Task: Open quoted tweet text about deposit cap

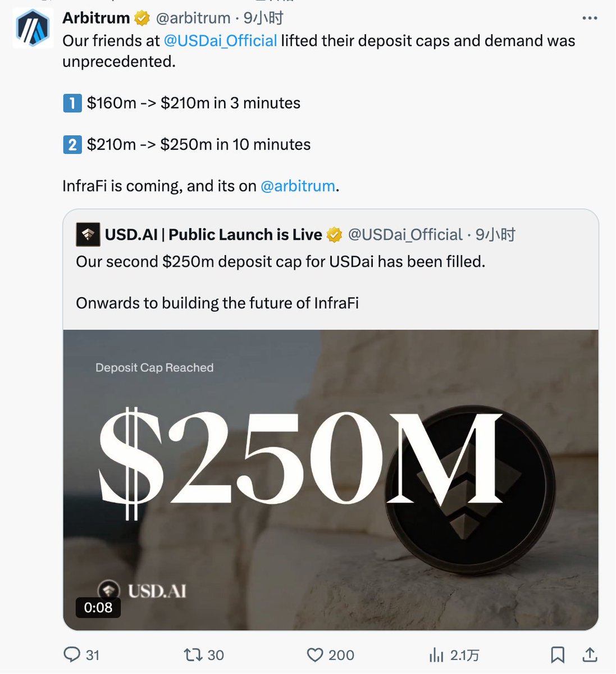Action: pos(281,262)
